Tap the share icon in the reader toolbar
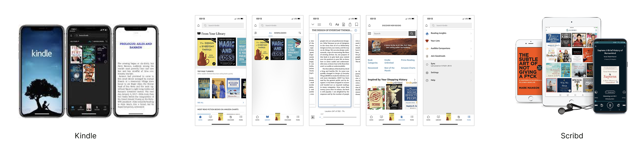 click(350, 25)
